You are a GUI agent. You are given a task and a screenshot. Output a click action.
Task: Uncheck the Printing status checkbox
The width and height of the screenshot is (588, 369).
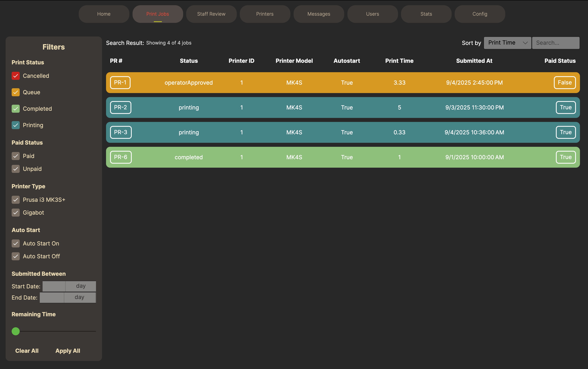pyautogui.click(x=16, y=125)
